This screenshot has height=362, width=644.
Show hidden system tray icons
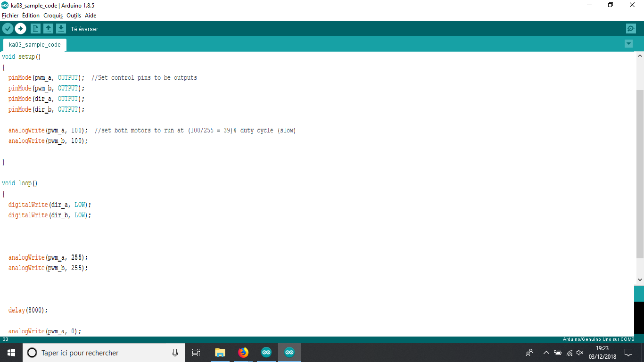[x=546, y=353]
